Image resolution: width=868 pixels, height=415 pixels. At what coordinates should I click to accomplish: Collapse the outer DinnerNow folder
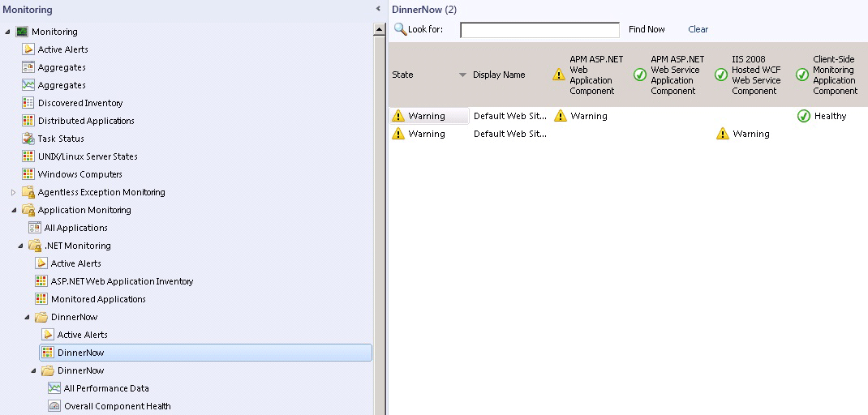click(27, 317)
